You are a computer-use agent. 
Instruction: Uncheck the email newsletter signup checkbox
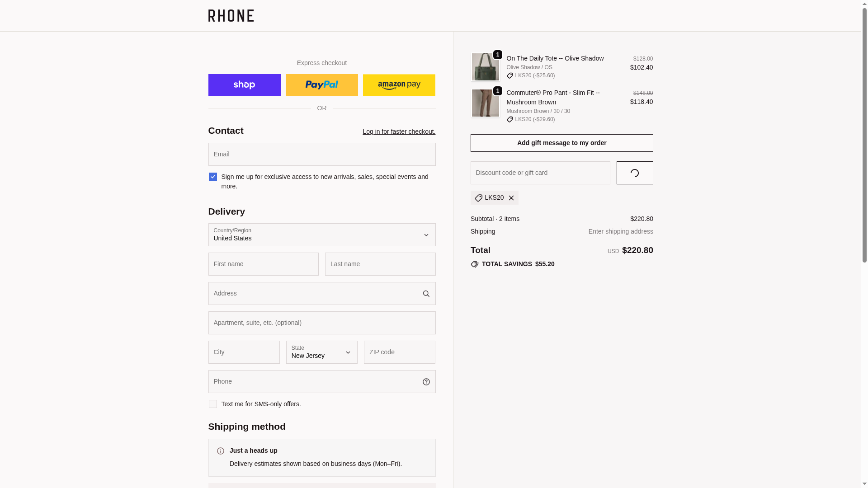[x=213, y=177]
